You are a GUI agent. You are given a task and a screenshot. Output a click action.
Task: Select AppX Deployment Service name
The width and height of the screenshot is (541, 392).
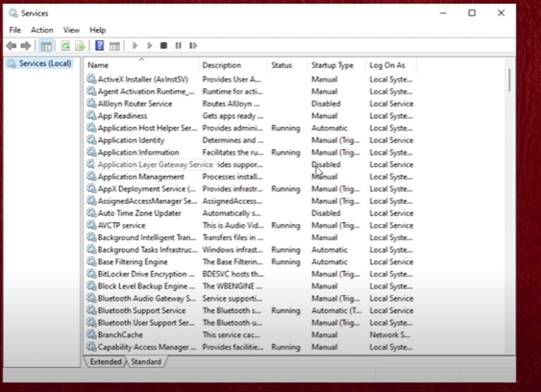147,188
